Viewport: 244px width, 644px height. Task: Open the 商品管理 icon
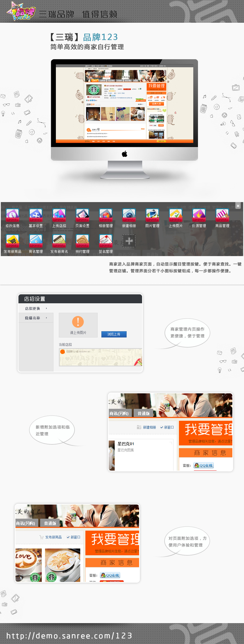click(x=222, y=215)
